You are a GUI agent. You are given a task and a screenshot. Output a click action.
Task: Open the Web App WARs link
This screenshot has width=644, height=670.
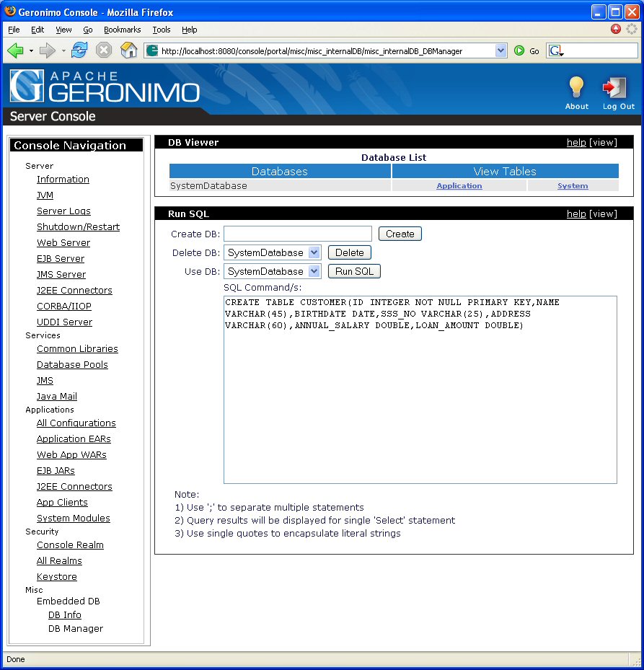[71, 454]
